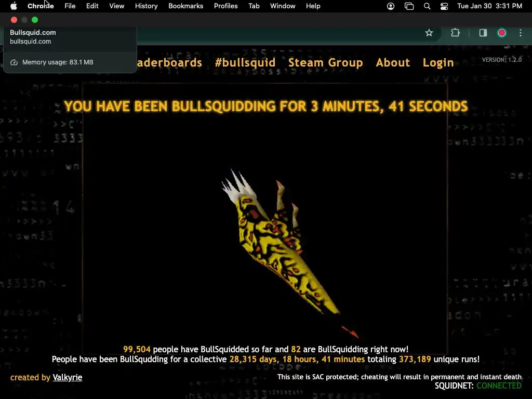Open the Bookmarks menu
The height and width of the screenshot is (399, 532).
point(185,6)
